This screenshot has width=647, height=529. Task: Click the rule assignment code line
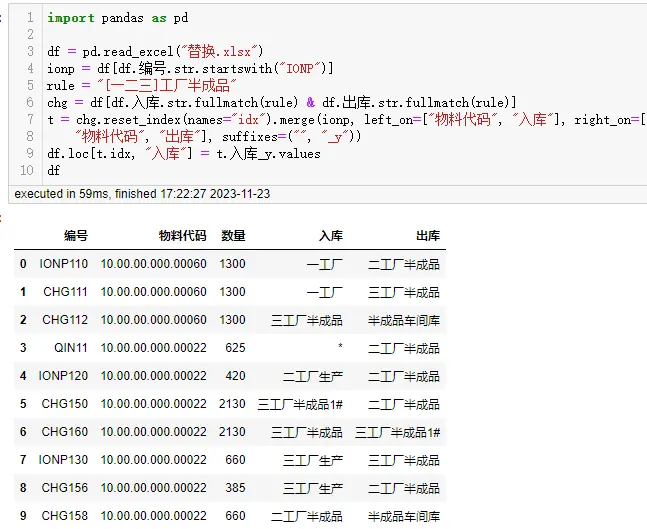[142, 85]
